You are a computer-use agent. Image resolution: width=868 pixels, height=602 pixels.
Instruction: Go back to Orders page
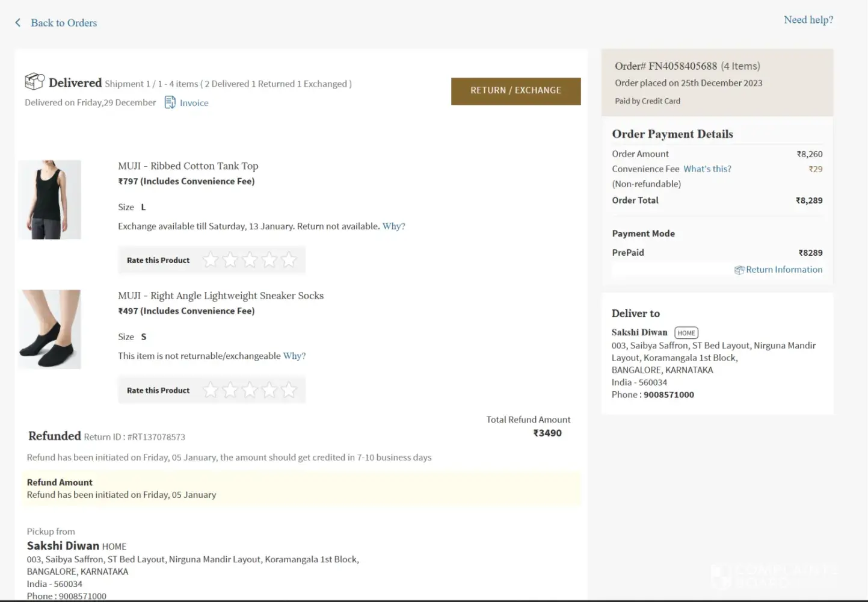[x=64, y=23]
